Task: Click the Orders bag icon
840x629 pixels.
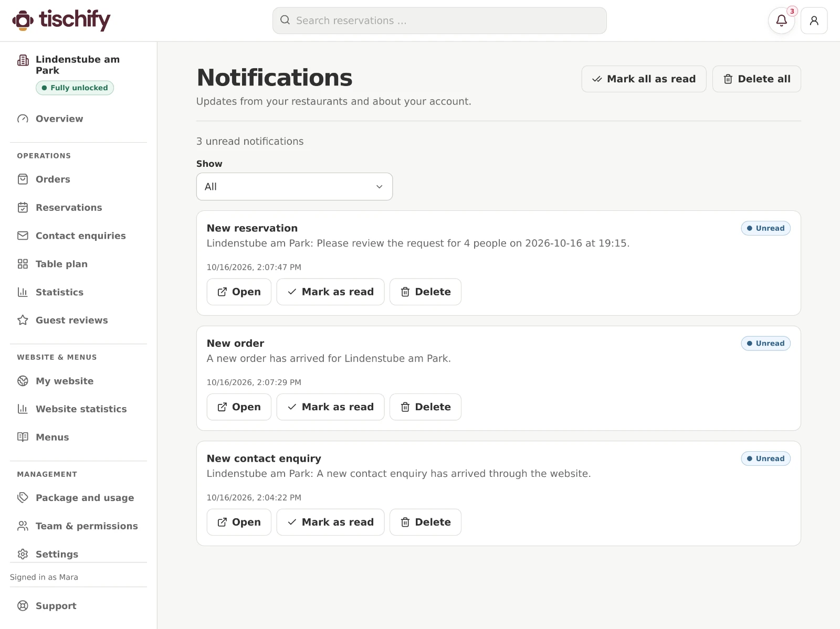Action: point(23,179)
